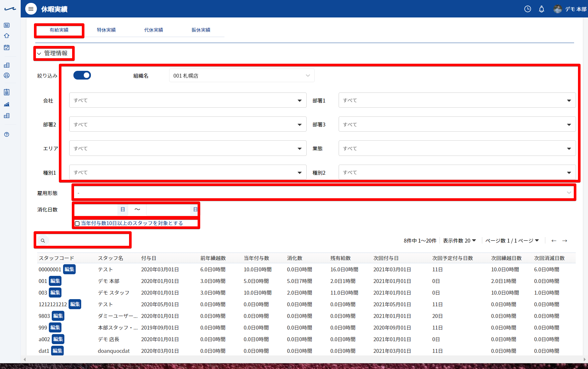Open the 部署2 dropdown
This screenshot has height=369, width=588.
(188, 124)
